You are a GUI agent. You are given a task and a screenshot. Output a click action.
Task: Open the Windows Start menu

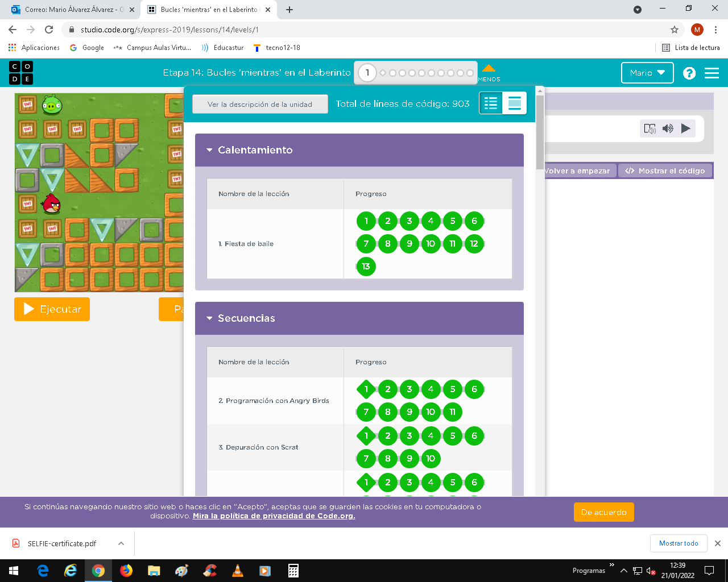pyautogui.click(x=14, y=571)
